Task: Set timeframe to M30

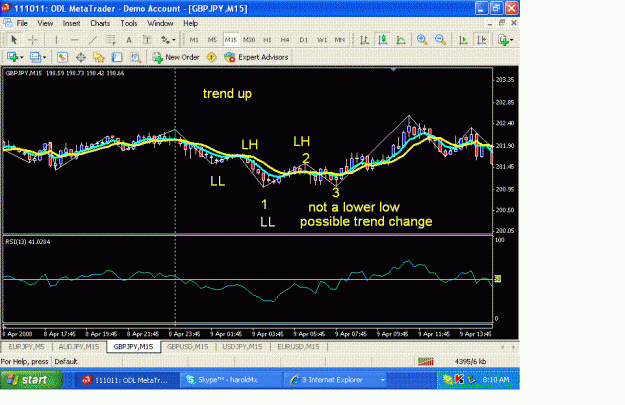Action: coord(249,40)
